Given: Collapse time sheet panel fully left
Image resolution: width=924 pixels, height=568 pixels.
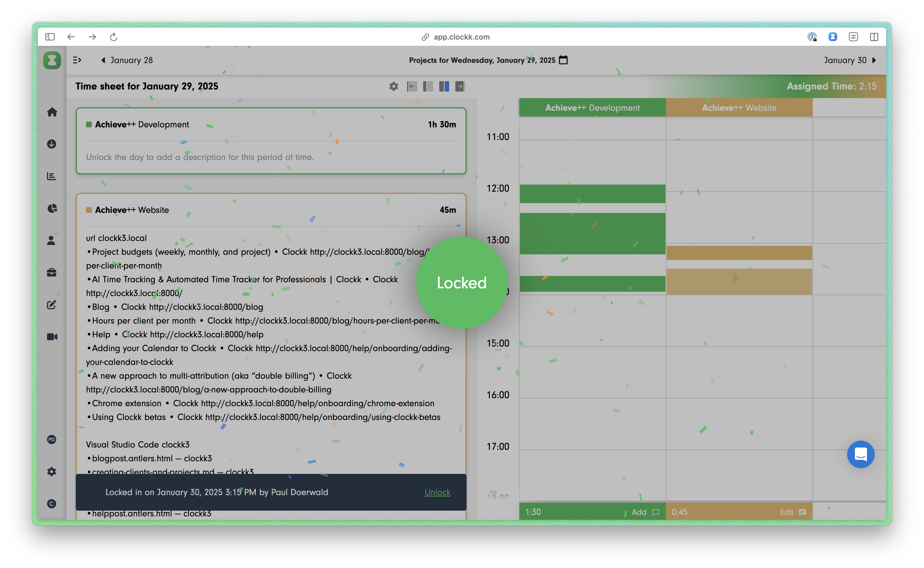Looking at the screenshot, I should tap(412, 86).
